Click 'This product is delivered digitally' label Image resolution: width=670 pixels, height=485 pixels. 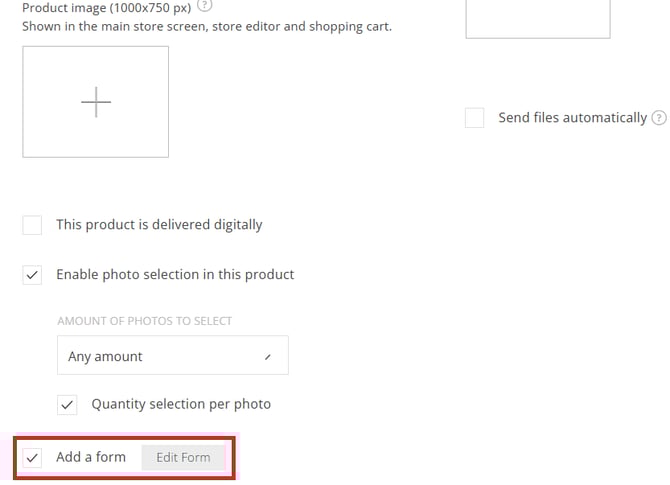click(159, 225)
